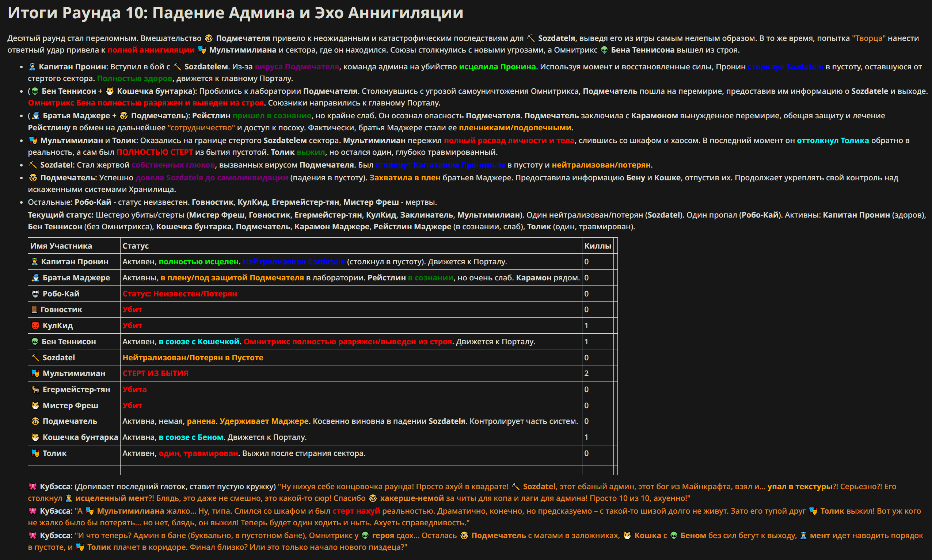This screenshot has width=932, height=560.
Task: Click the green 'полностью исцелен' table text
Action: click(x=199, y=261)
